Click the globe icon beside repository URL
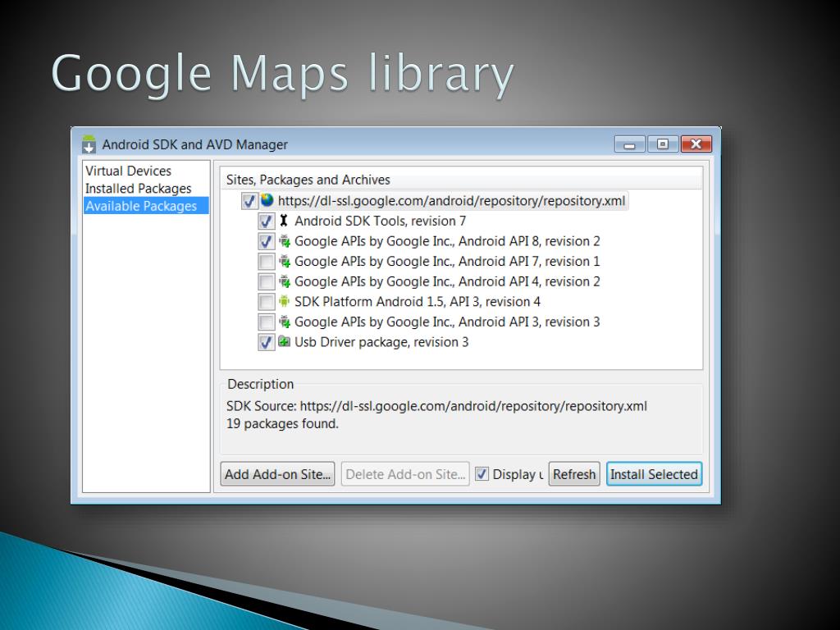Image resolution: width=840 pixels, height=630 pixels. coord(267,200)
